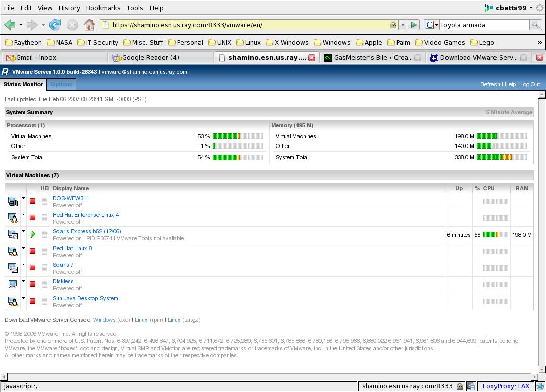The width and height of the screenshot is (546, 392).
Task: Click the search magnifier icon
Action: point(535,25)
